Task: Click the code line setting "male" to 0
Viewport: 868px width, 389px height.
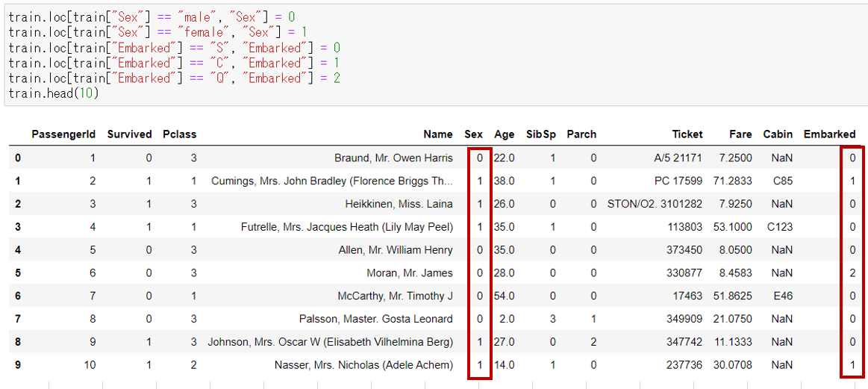Action: [x=152, y=17]
